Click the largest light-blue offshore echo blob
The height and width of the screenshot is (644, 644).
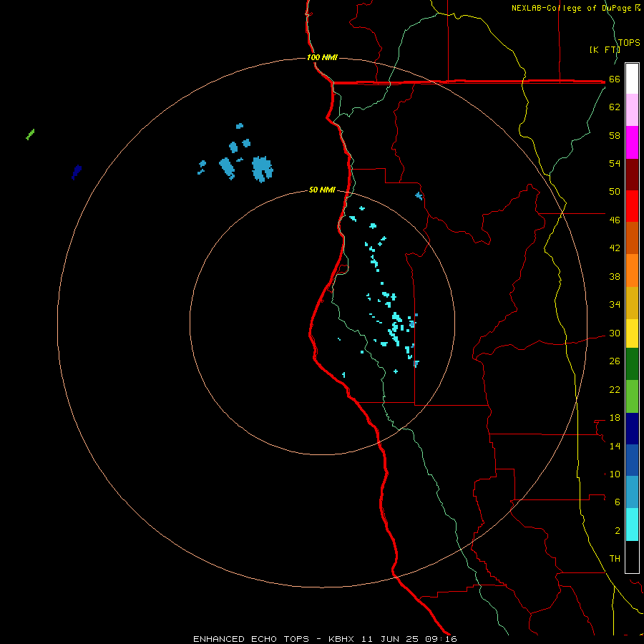(262, 169)
